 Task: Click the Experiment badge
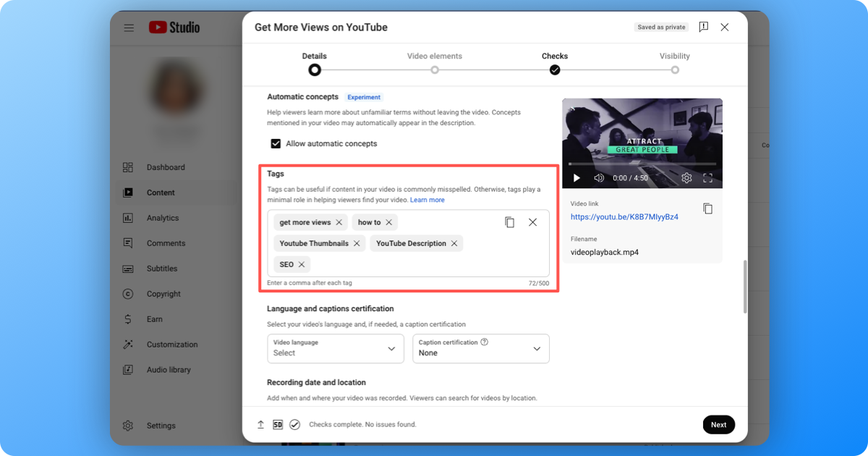point(365,97)
